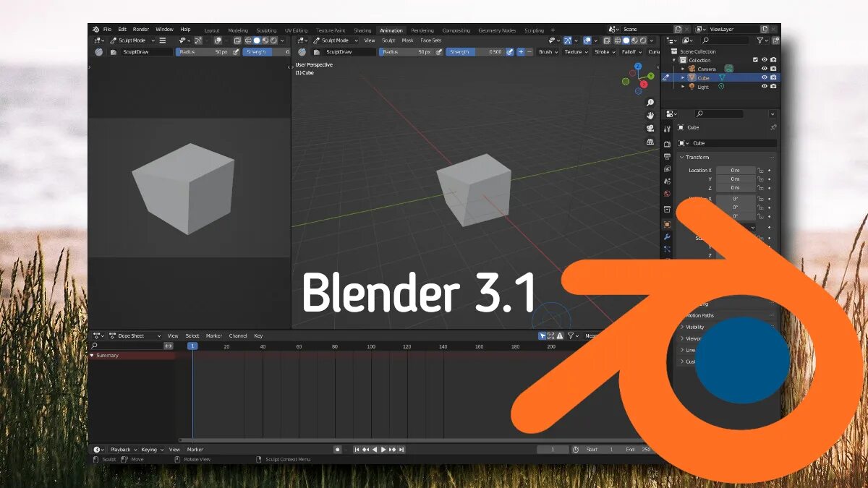This screenshot has height=488, width=868.
Task: Click the new view layer icon next to ViewLayer
Action: click(x=763, y=30)
